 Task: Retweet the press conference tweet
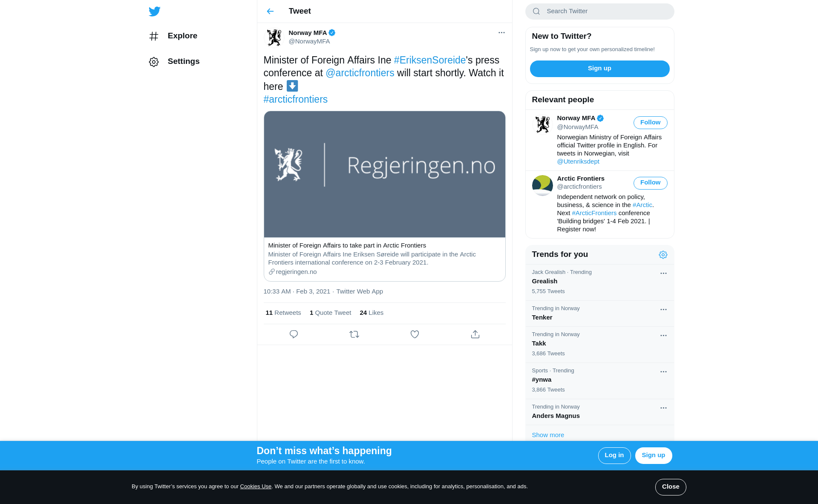point(354,334)
